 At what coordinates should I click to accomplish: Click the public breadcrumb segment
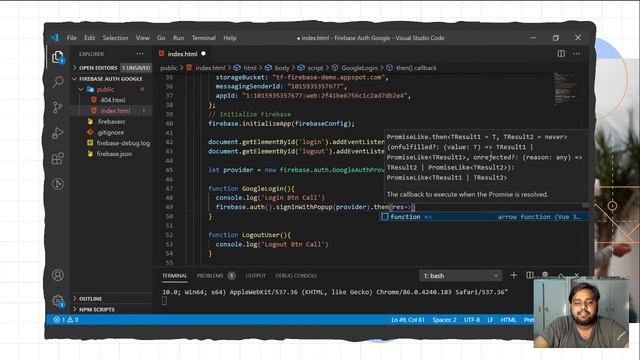pyautogui.click(x=169, y=68)
